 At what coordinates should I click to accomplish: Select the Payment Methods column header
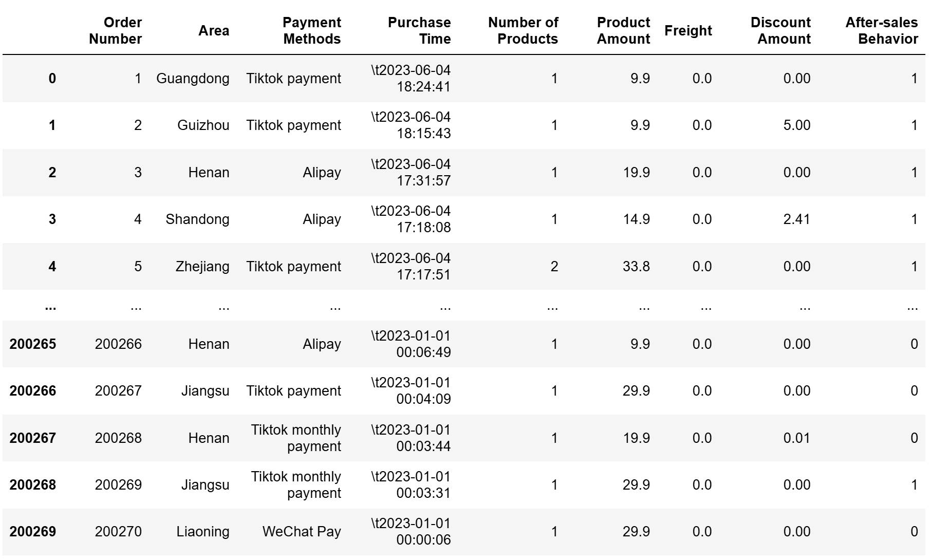[x=311, y=31]
